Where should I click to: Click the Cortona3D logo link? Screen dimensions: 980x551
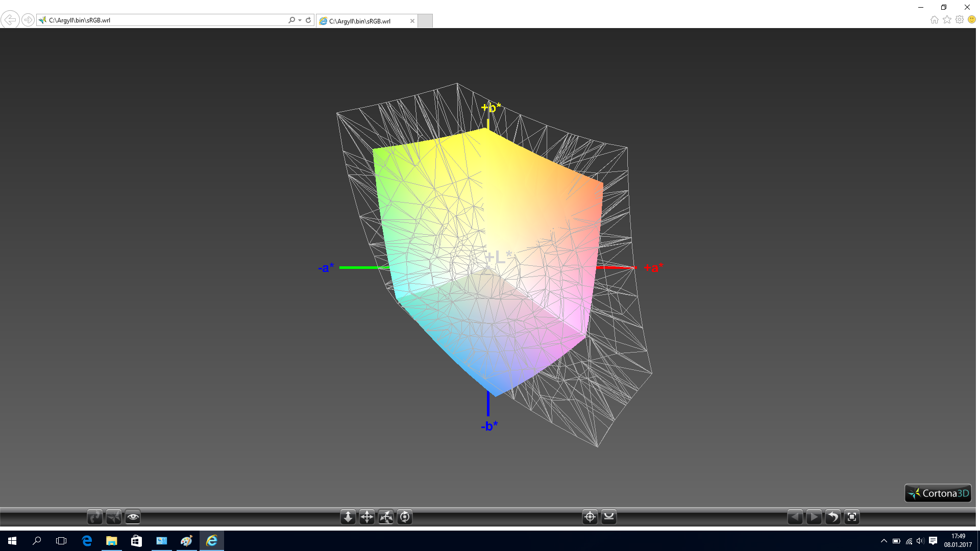pyautogui.click(x=938, y=493)
